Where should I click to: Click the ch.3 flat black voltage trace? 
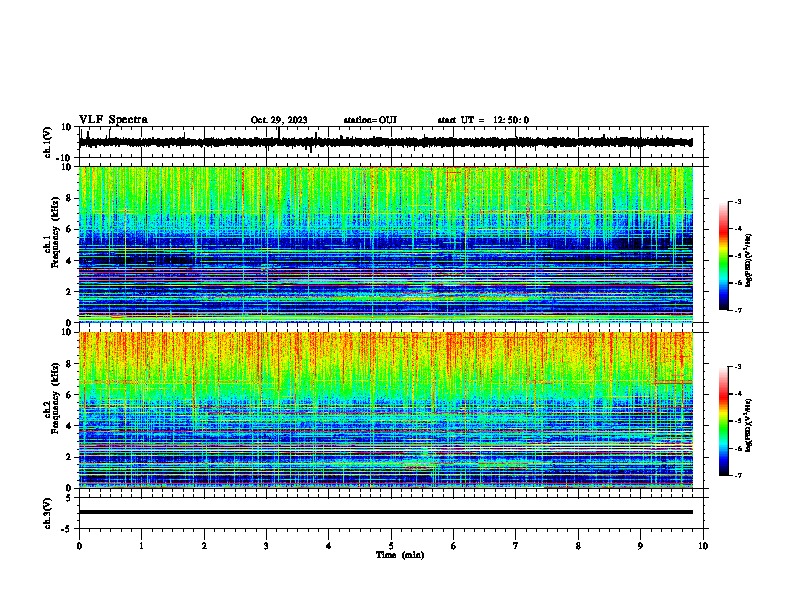pos(386,512)
